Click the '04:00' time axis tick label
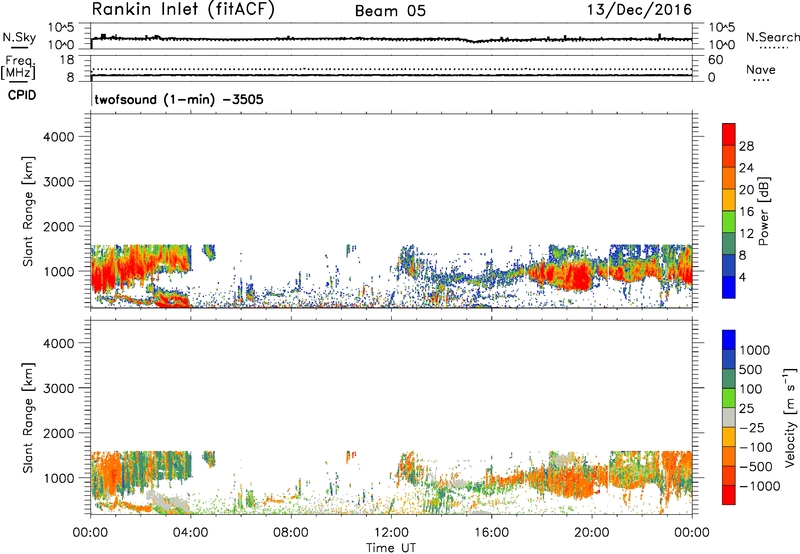This screenshot has width=800, height=554. pyautogui.click(x=191, y=533)
